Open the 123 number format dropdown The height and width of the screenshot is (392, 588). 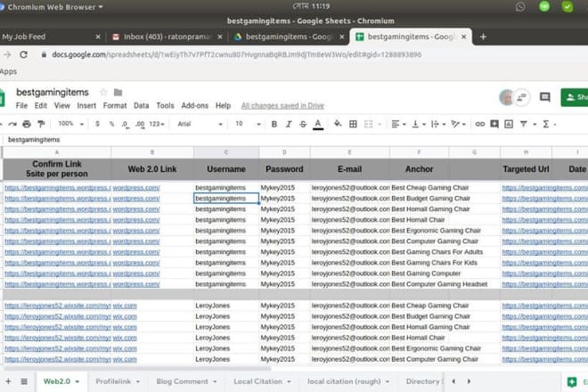pos(157,124)
